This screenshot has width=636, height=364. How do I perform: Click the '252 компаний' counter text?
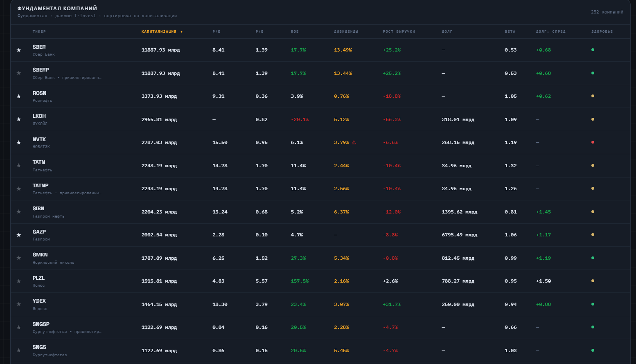(x=607, y=12)
